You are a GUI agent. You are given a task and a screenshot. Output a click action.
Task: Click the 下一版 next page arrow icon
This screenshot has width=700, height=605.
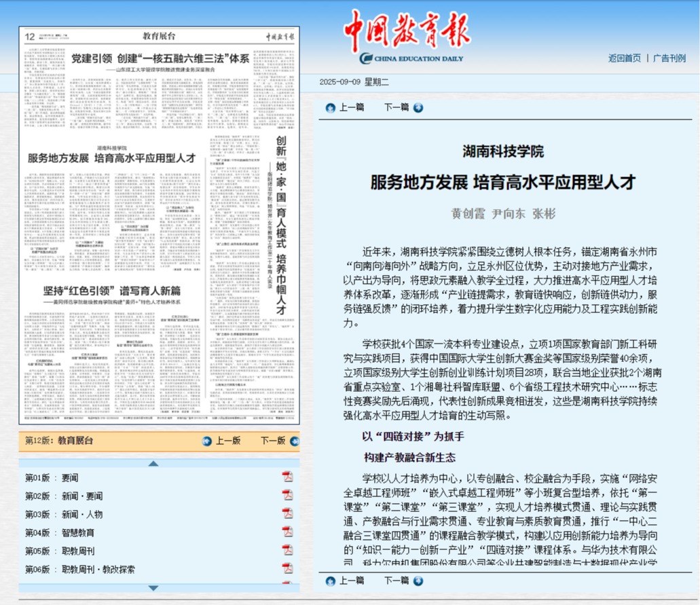click(293, 441)
